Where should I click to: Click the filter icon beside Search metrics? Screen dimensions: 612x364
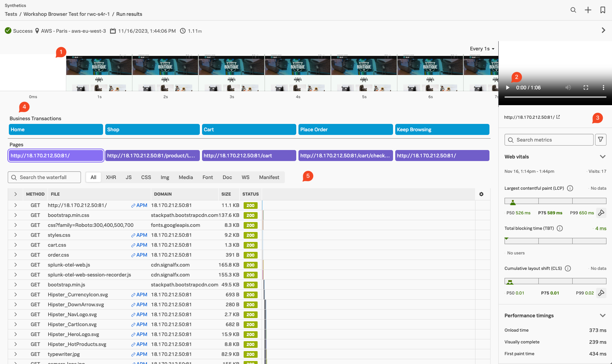coord(601,140)
